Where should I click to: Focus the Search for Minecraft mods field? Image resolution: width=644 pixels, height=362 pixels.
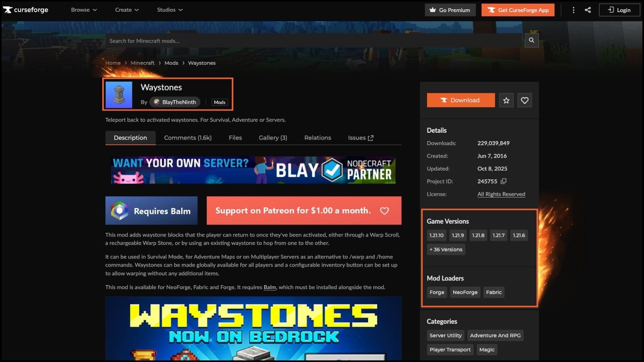click(x=314, y=41)
